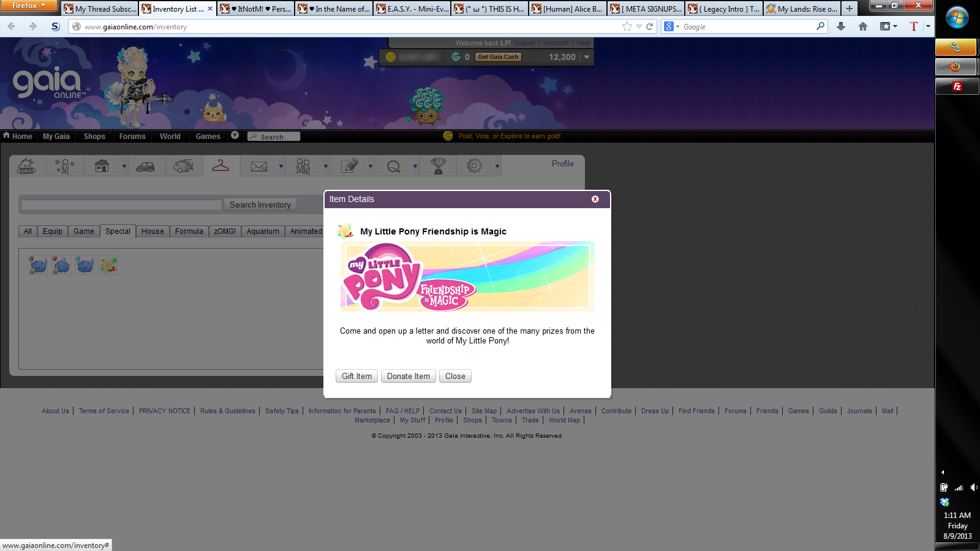Click the car toolbar icon

[x=145, y=167]
